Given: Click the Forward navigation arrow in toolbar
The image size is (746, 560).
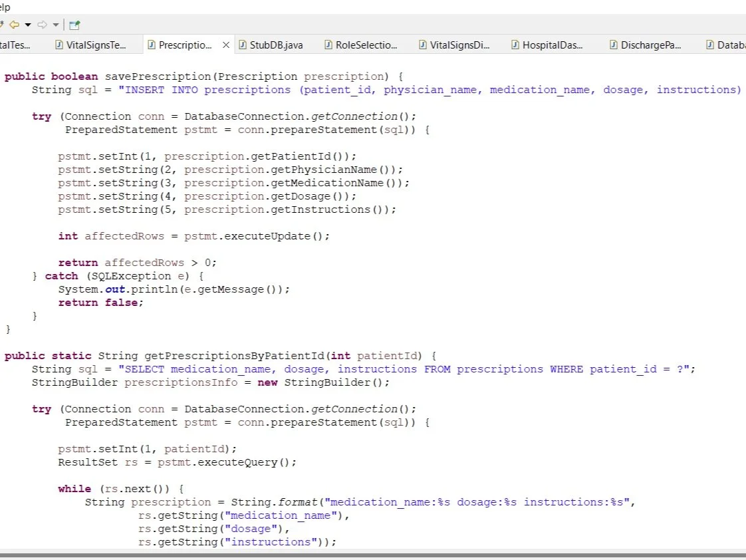Looking at the screenshot, I should (x=43, y=25).
